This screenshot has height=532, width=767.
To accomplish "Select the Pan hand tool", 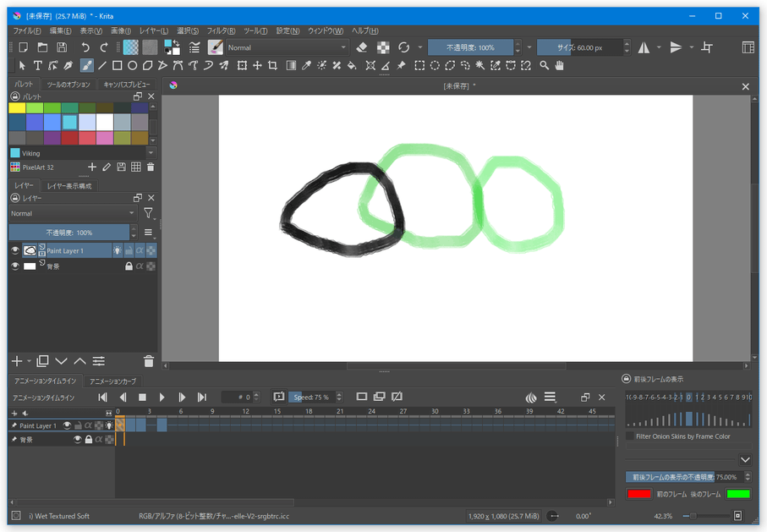I will click(559, 65).
